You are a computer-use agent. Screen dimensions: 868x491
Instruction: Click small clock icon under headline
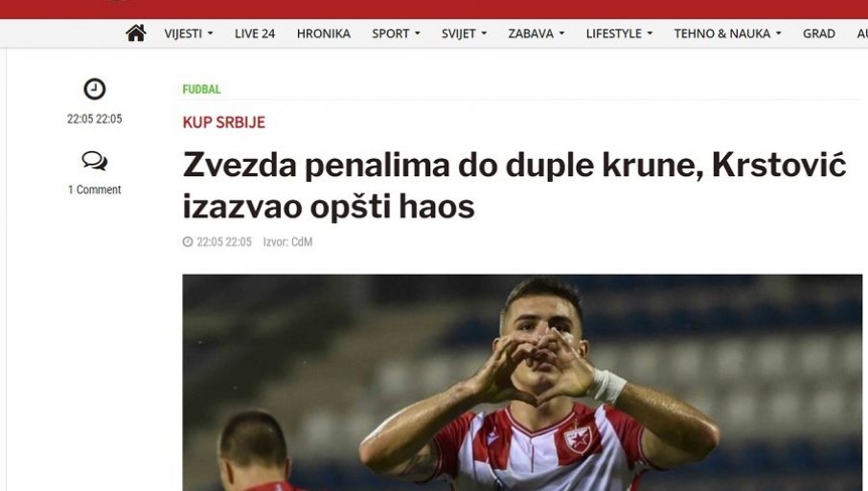(188, 241)
